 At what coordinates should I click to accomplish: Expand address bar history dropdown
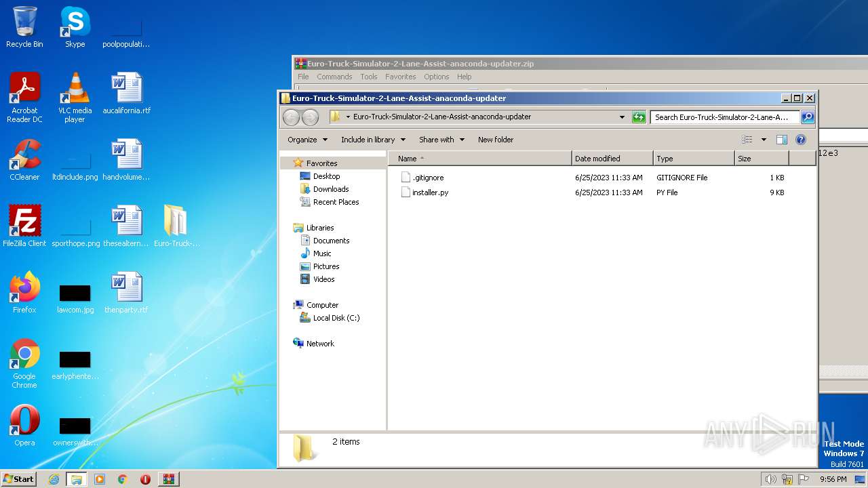[622, 117]
